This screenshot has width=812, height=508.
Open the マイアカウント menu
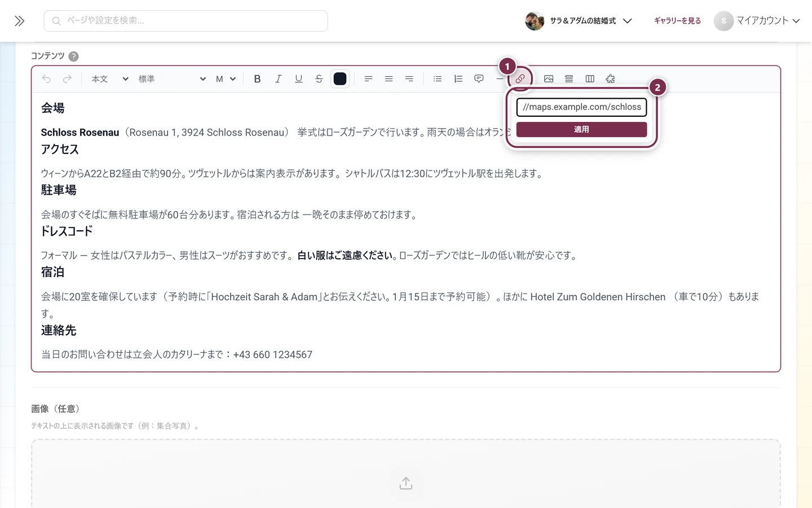coord(757,21)
